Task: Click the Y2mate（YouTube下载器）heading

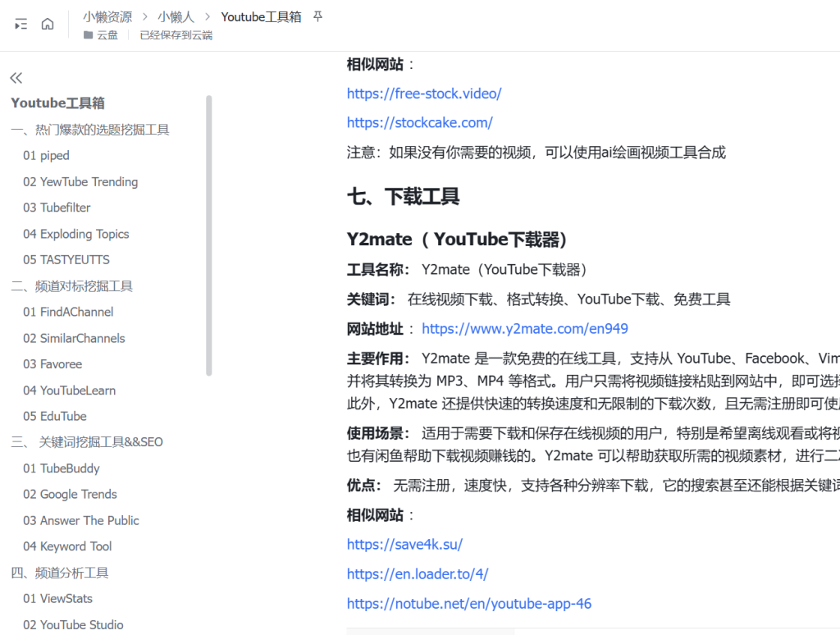Action: coord(456,239)
